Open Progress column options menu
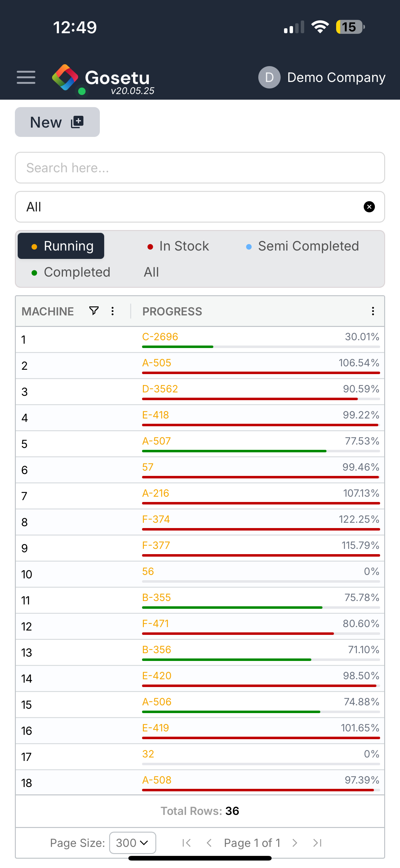 [x=373, y=311]
